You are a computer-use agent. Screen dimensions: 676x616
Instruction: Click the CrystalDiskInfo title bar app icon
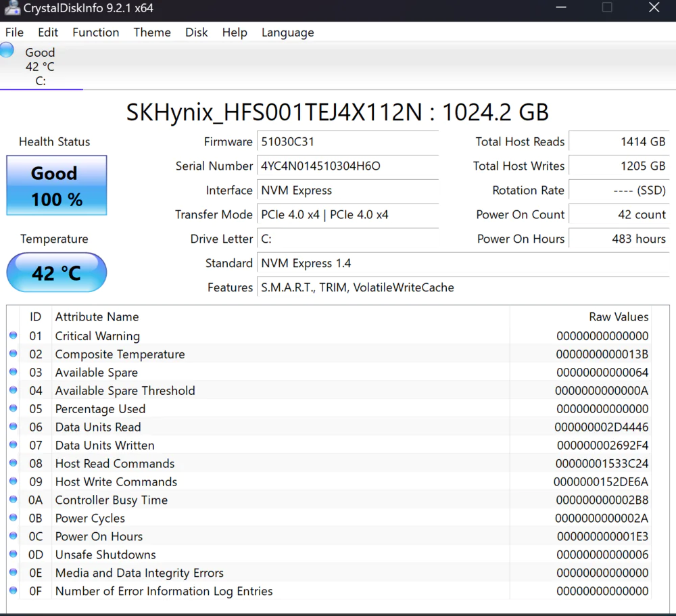[11, 7]
